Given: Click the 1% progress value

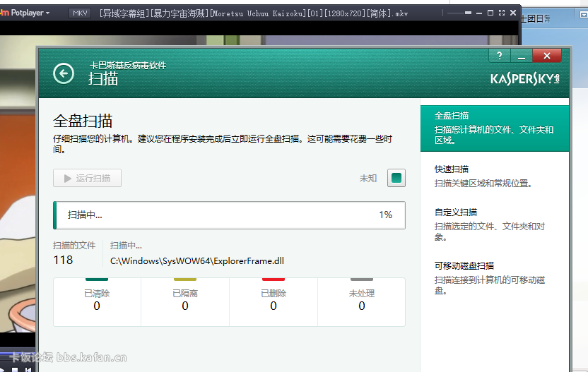Looking at the screenshot, I should tap(385, 215).
